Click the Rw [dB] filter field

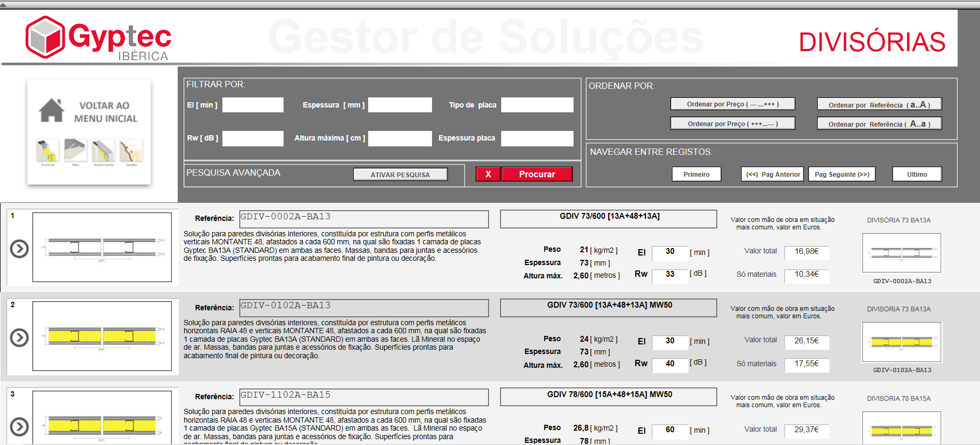(x=253, y=138)
